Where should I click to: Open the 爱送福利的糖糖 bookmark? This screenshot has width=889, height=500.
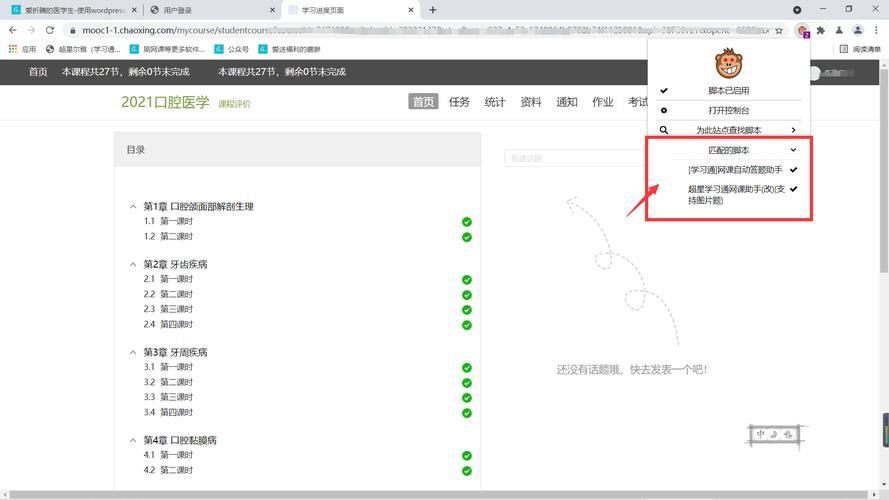290,49
